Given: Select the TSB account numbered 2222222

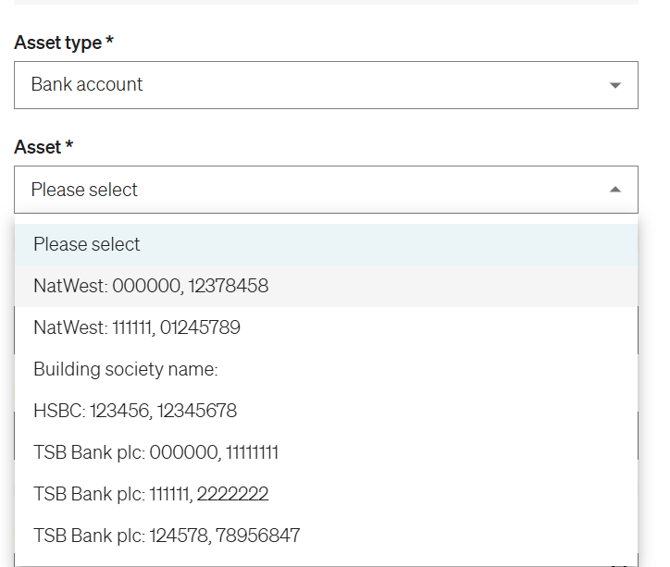Looking at the screenshot, I should (151, 494).
